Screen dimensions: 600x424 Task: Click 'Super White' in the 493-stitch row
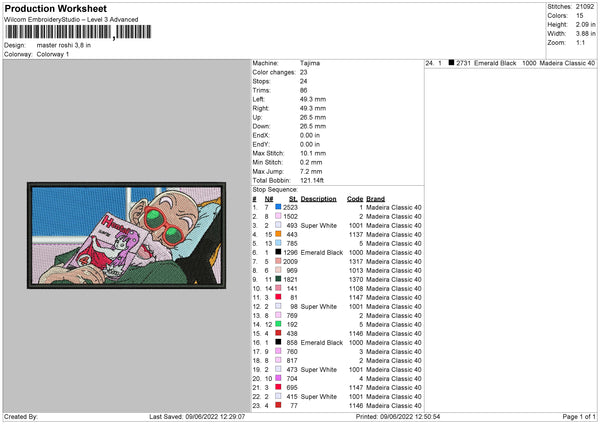click(x=319, y=225)
